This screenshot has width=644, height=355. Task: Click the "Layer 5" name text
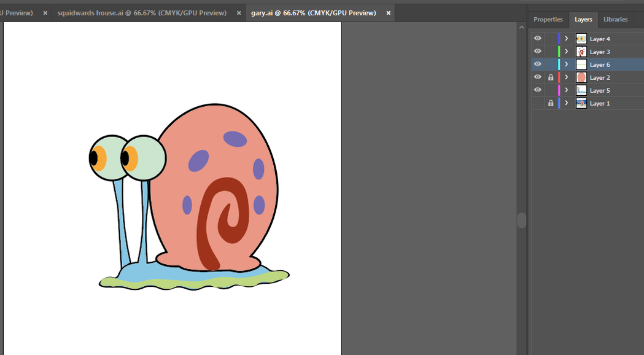click(600, 90)
